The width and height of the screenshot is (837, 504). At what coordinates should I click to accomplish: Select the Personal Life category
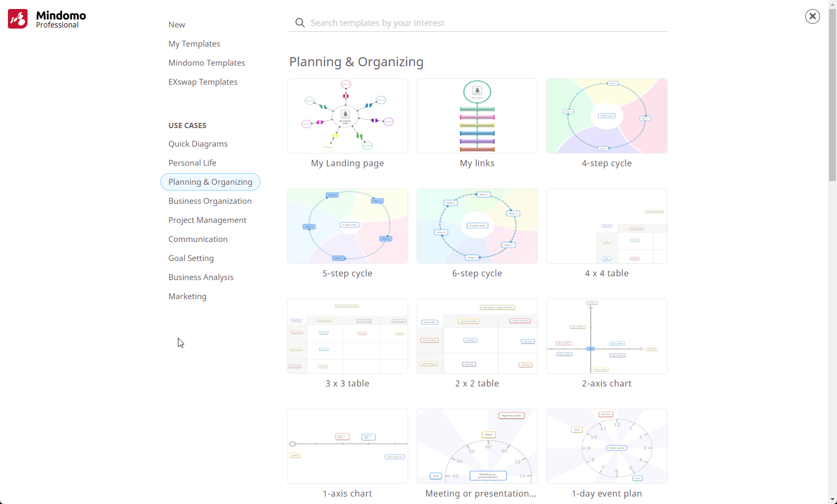(x=192, y=163)
